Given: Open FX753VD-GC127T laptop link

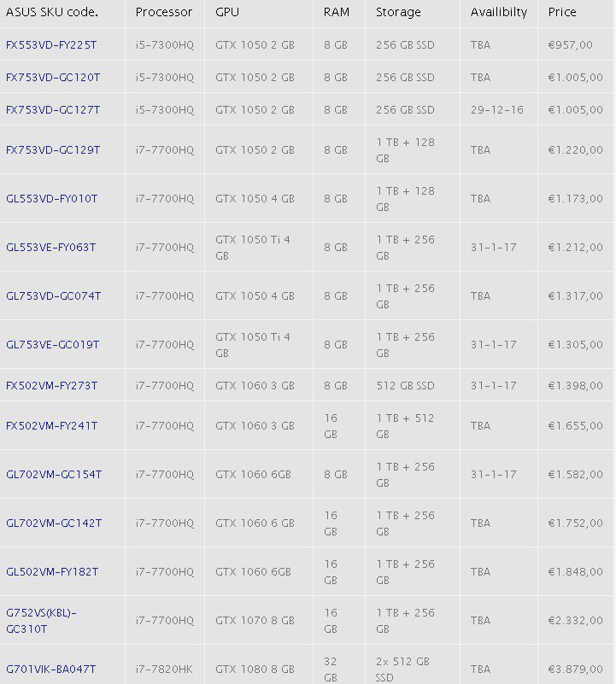Looking at the screenshot, I should (x=53, y=110).
